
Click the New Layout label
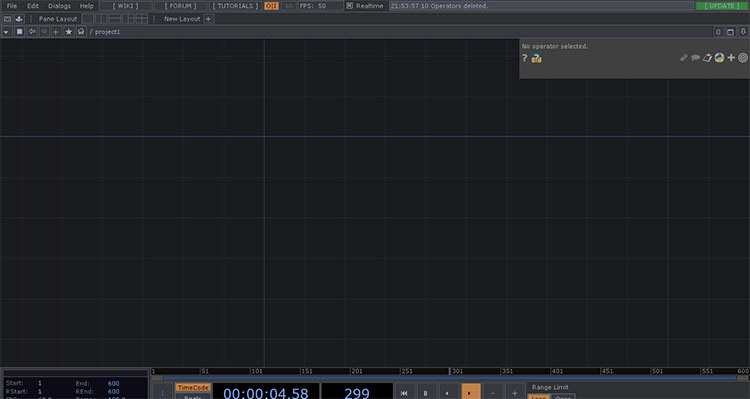click(x=182, y=19)
